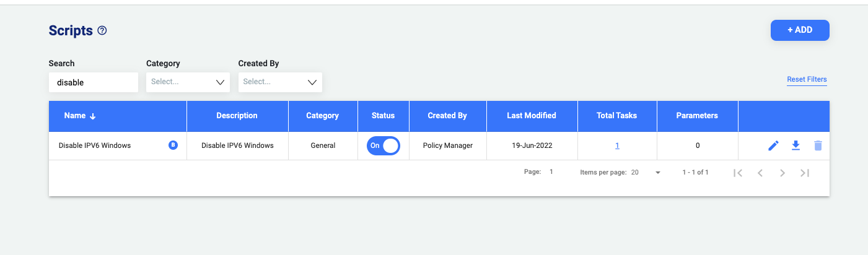868x255 pixels.
Task: Jump to the last page of results
Action: pos(805,173)
